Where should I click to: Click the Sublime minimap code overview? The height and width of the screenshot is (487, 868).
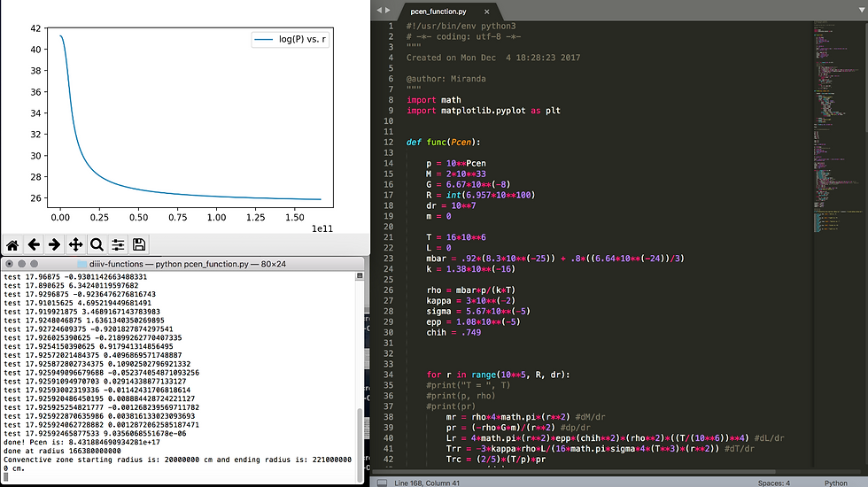click(839, 128)
